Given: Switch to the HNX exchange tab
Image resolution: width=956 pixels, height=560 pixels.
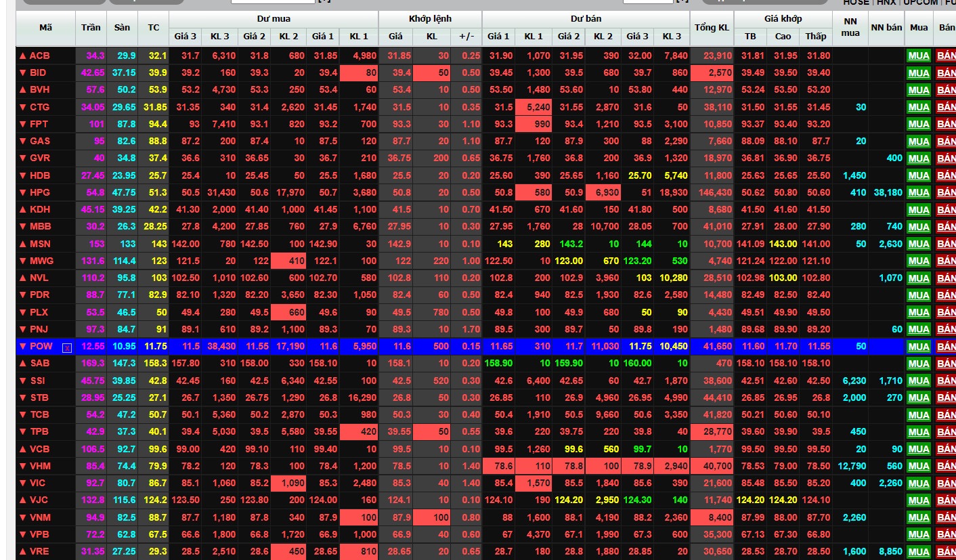Looking at the screenshot, I should pyautogui.click(x=886, y=3).
